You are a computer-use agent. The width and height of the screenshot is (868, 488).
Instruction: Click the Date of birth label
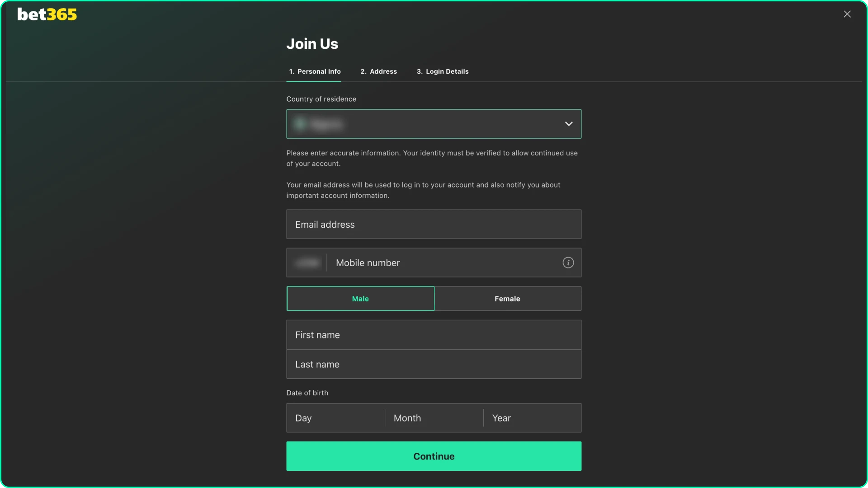tap(307, 393)
